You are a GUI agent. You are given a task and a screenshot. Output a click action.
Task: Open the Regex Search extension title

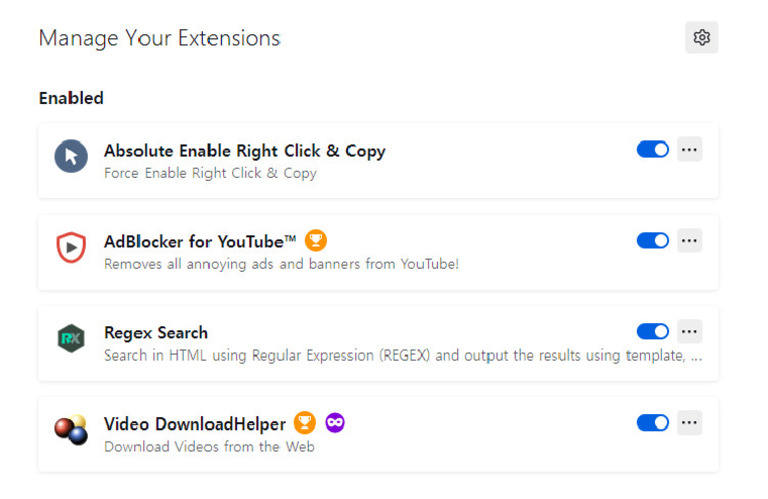pyautogui.click(x=156, y=333)
